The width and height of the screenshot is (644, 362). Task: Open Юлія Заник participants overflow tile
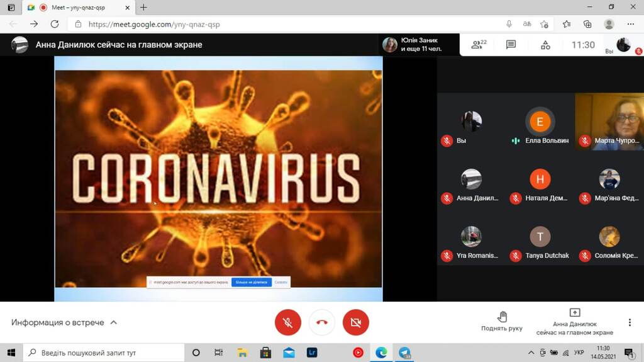(419, 45)
